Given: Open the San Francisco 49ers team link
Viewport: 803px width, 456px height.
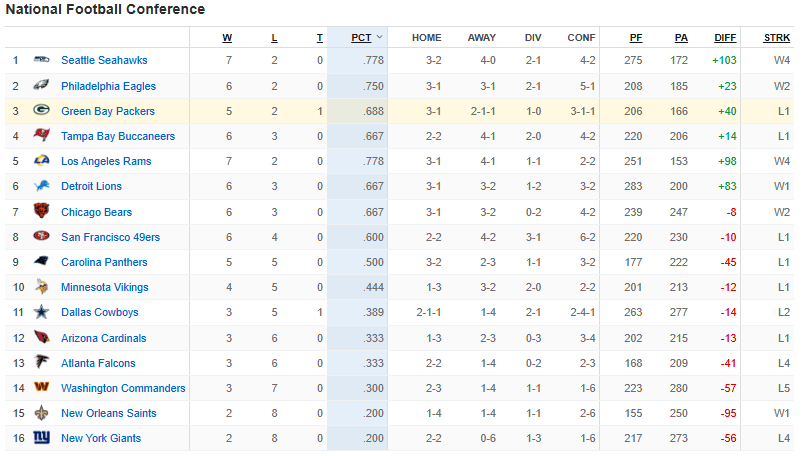Looking at the screenshot, I should [110, 237].
